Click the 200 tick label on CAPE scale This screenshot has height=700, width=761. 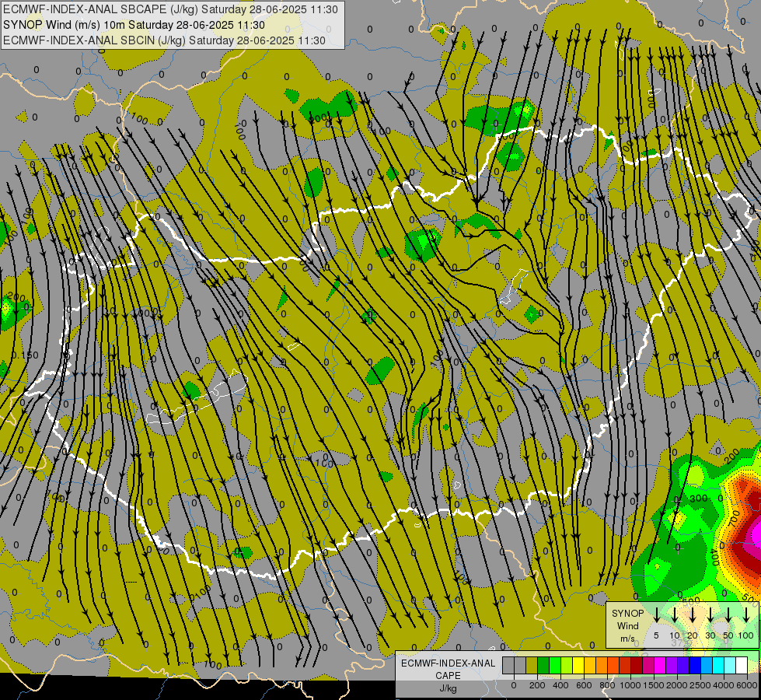click(x=537, y=685)
